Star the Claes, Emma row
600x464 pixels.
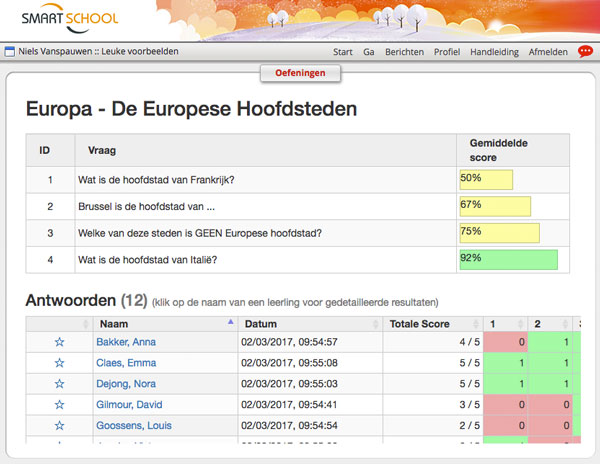click(x=59, y=363)
